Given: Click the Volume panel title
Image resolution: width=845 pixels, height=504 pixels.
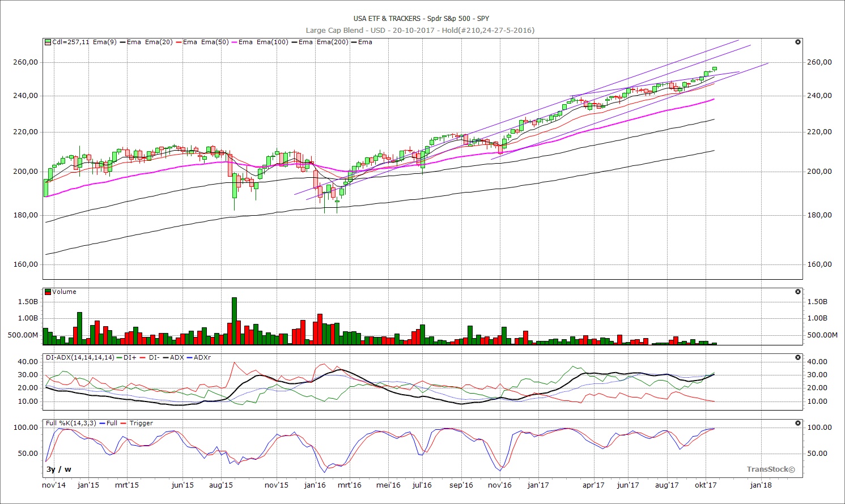Looking at the screenshot, I should coord(64,292).
